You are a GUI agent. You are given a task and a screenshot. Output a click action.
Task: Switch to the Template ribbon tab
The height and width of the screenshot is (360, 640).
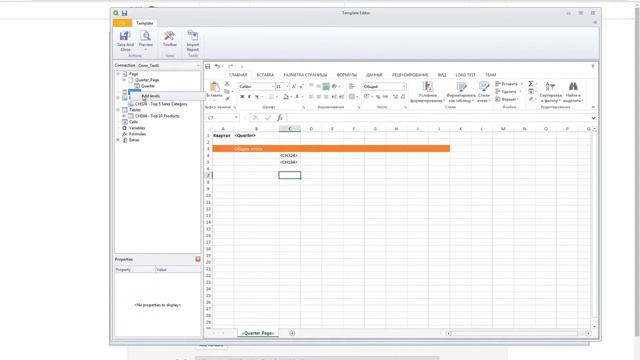144,23
